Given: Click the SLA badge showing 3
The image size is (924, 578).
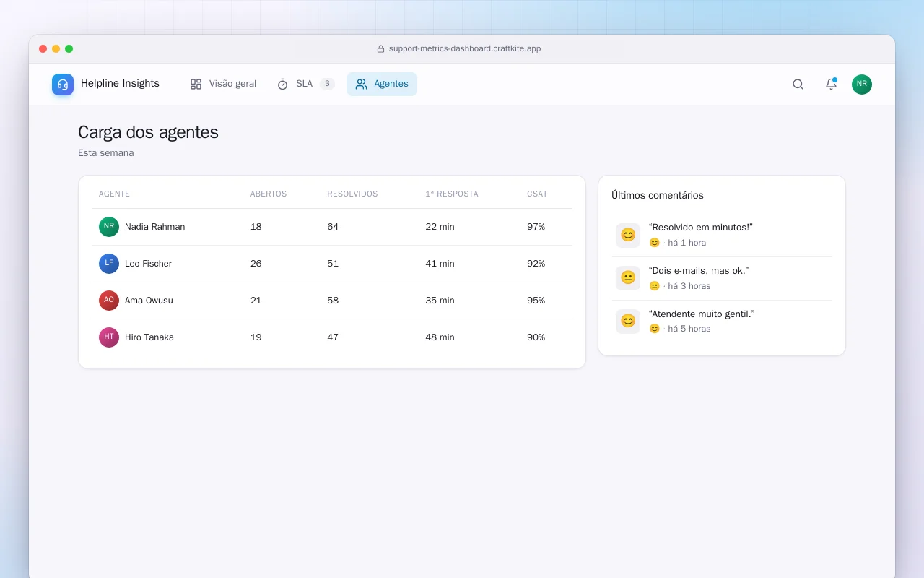Looking at the screenshot, I should (327, 84).
